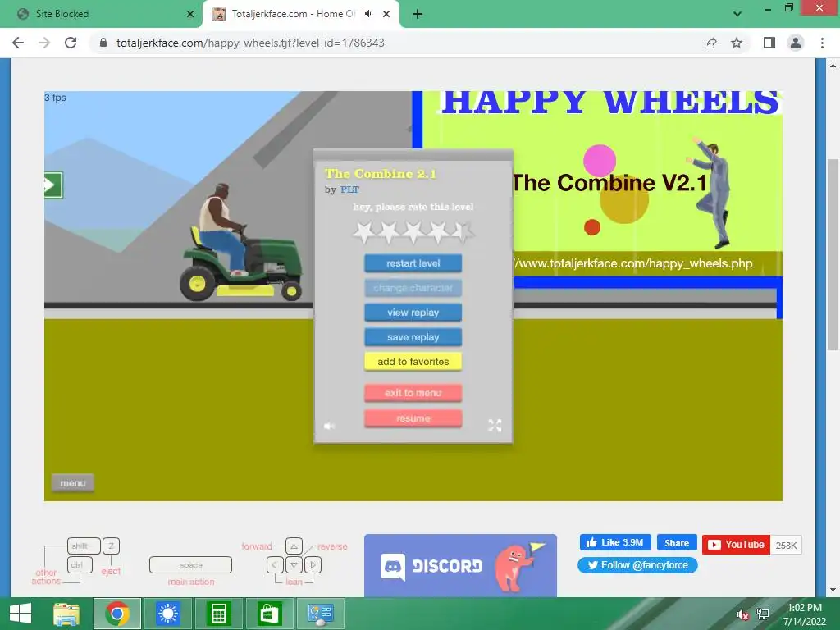Open the browser side panel icon
The image size is (840, 630).
(769, 43)
